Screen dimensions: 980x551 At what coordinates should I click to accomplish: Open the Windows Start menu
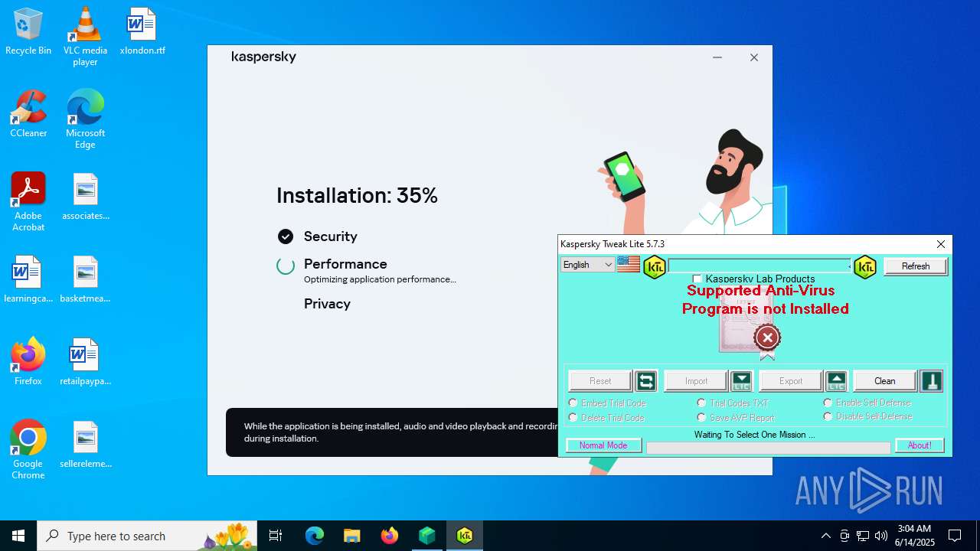(18, 536)
